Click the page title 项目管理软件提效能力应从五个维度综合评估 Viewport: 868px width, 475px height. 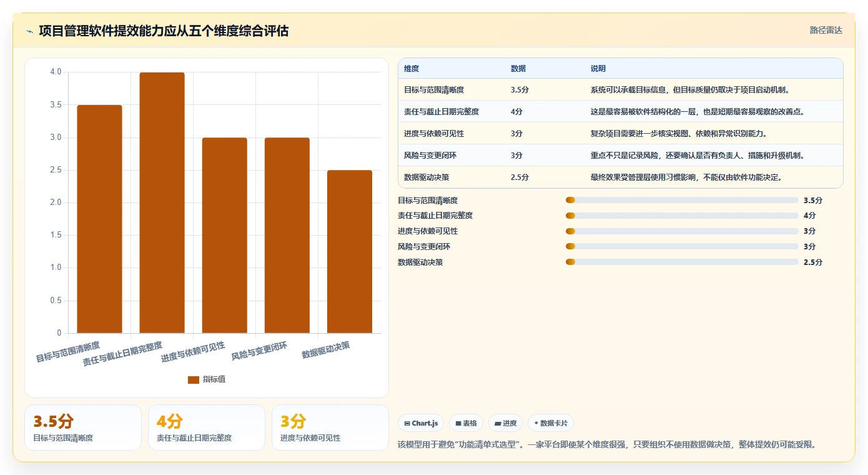point(164,31)
